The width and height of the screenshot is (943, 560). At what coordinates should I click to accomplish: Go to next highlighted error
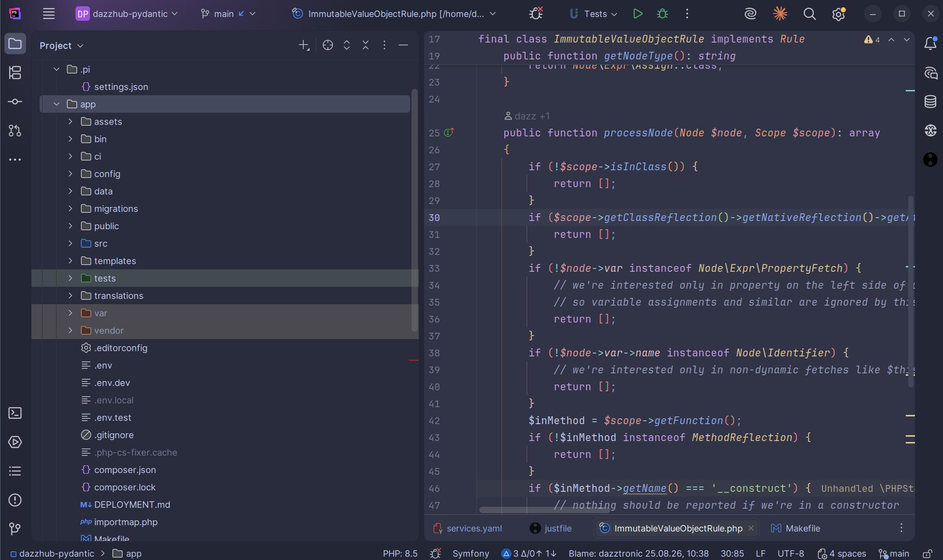point(907,40)
